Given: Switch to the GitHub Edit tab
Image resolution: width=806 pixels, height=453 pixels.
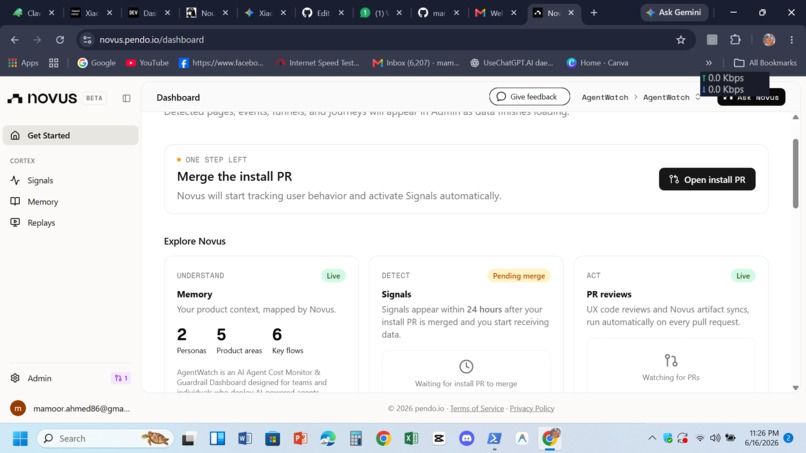Looking at the screenshot, I should point(324,13).
